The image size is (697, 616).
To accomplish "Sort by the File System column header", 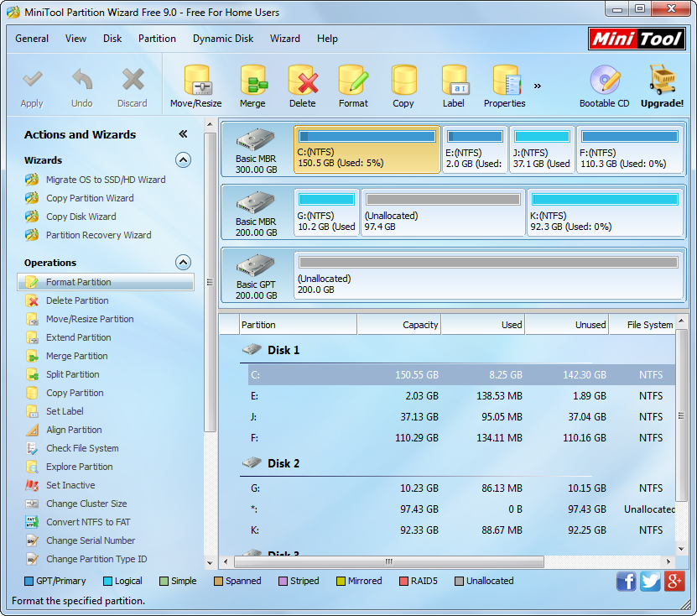I will coord(642,325).
